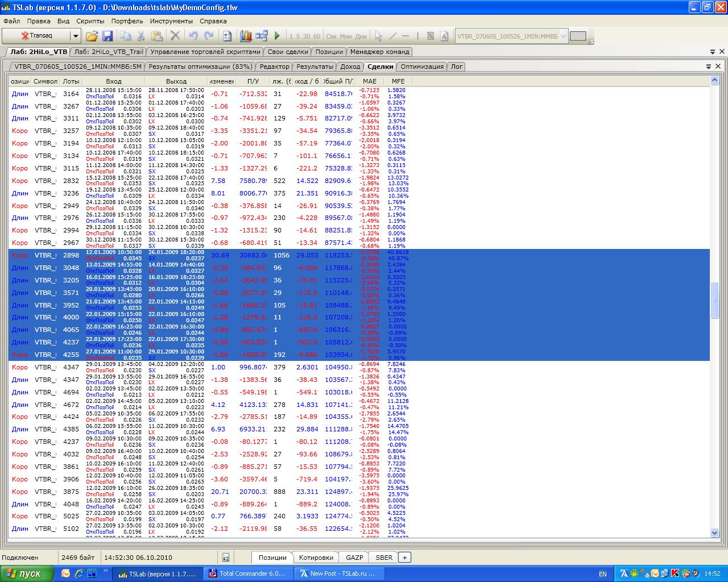The width and height of the screenshot is (728, 582).
Task: Open the Transaq connection dropdown arrow
Action: pos(75,36)
